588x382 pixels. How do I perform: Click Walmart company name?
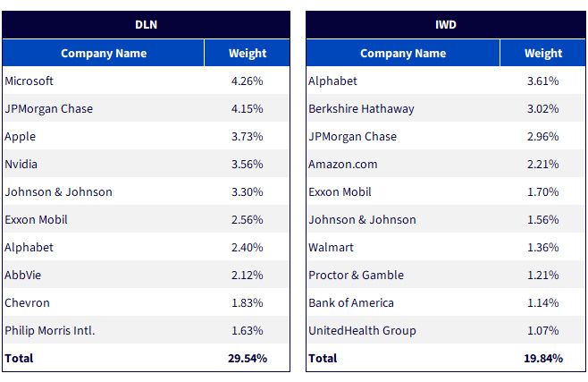click(x=331, y=247)
